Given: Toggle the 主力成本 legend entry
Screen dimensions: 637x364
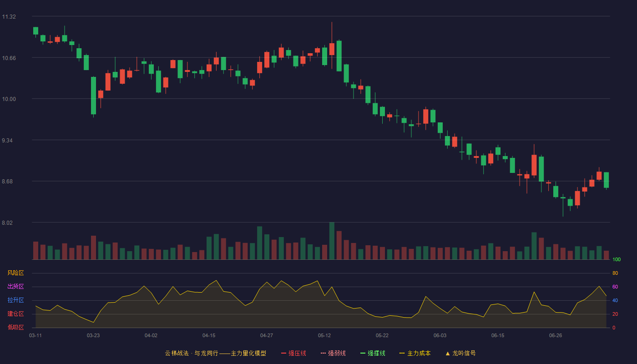Looking at the screenshot, I should (x=415, y=353).
